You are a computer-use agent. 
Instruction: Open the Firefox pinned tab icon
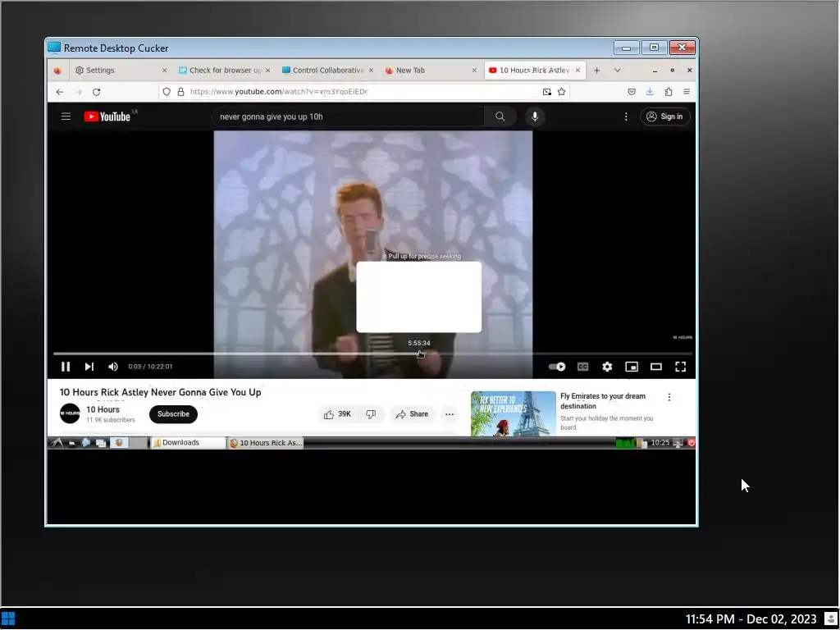tap(58, 71)
